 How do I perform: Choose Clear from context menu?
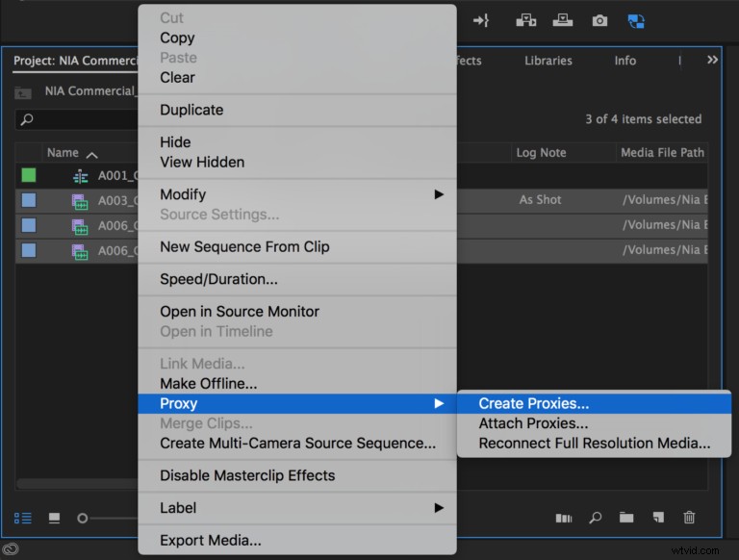(297, 77)
